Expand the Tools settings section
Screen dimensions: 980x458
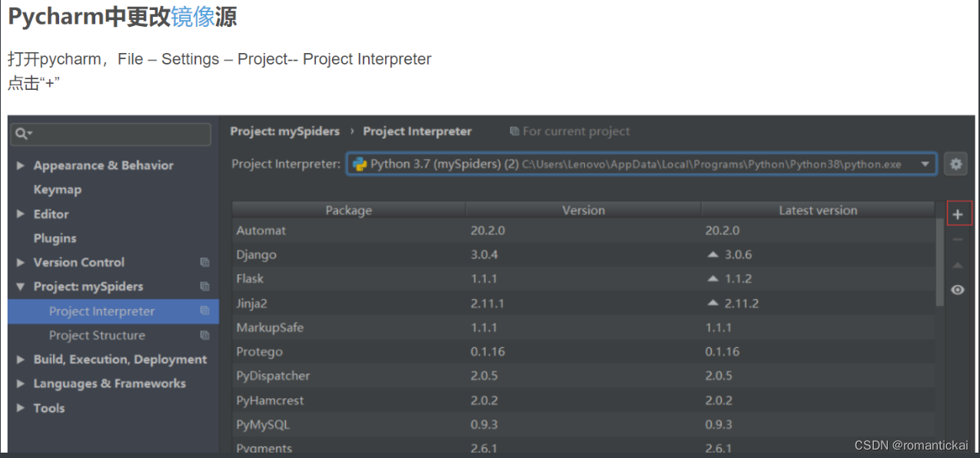click(x=21, y=407)
